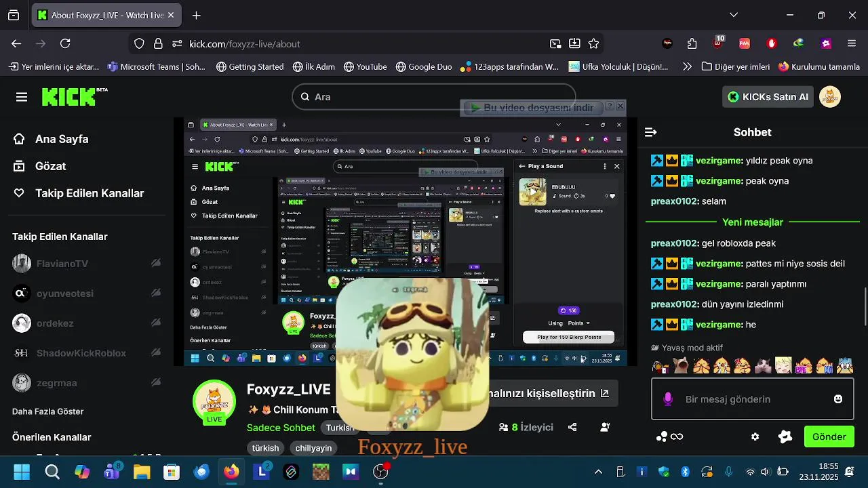Click the chillyayin tag chip
This screenshot has width=868, height=488.
[314, 448]
